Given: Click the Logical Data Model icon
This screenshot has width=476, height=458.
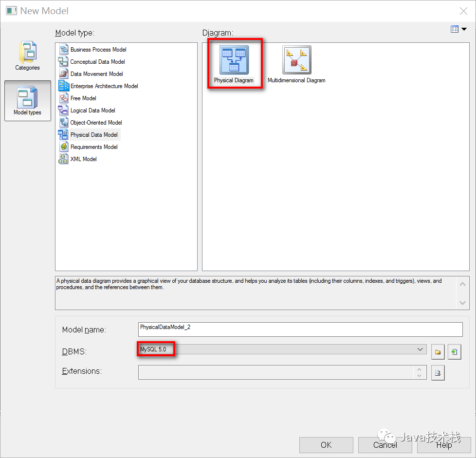Looking at the screenshot, I should click(63, 110).
